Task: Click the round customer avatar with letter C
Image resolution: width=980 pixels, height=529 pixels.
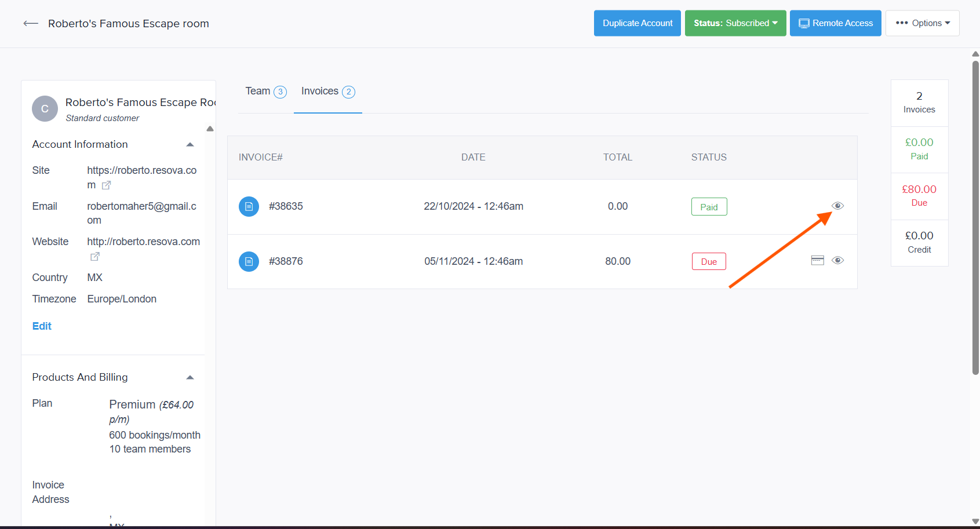Action: (x=45, y=109)
